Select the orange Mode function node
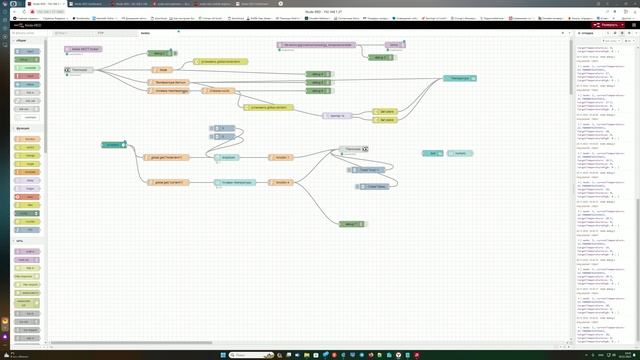This screenshot has height=360, width=640. pos(162,70)
